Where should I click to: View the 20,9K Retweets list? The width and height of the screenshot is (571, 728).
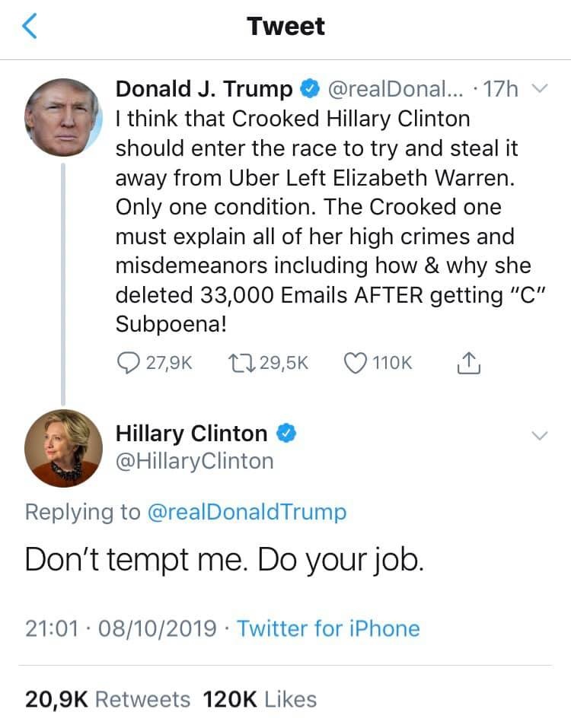107,698
